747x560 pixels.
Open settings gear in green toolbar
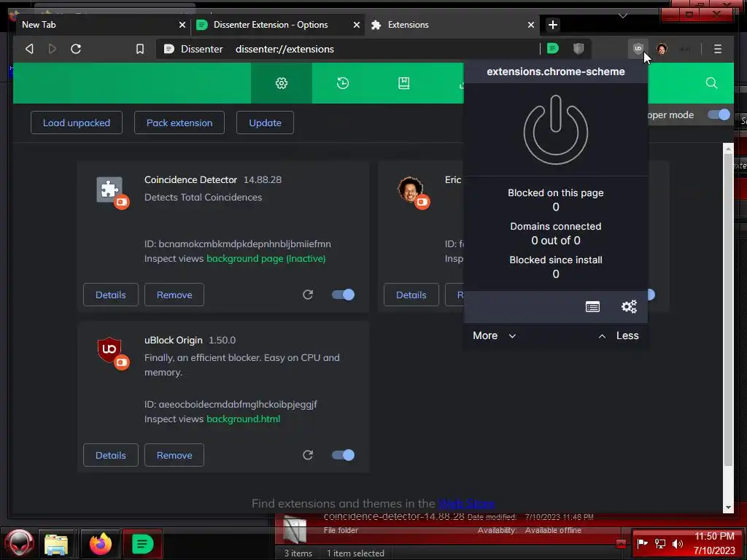(x=282, y=83)
